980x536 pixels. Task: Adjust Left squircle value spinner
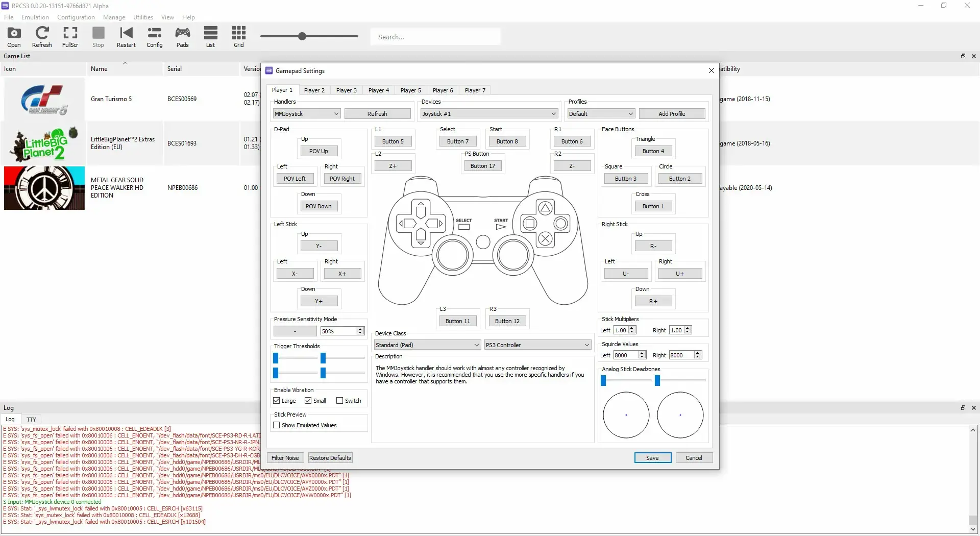click(630, 355)
